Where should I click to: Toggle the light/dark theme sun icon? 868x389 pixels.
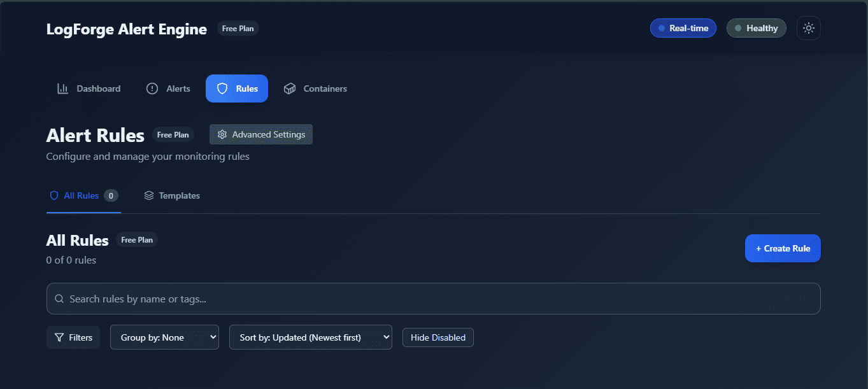[x=808, y=27]
